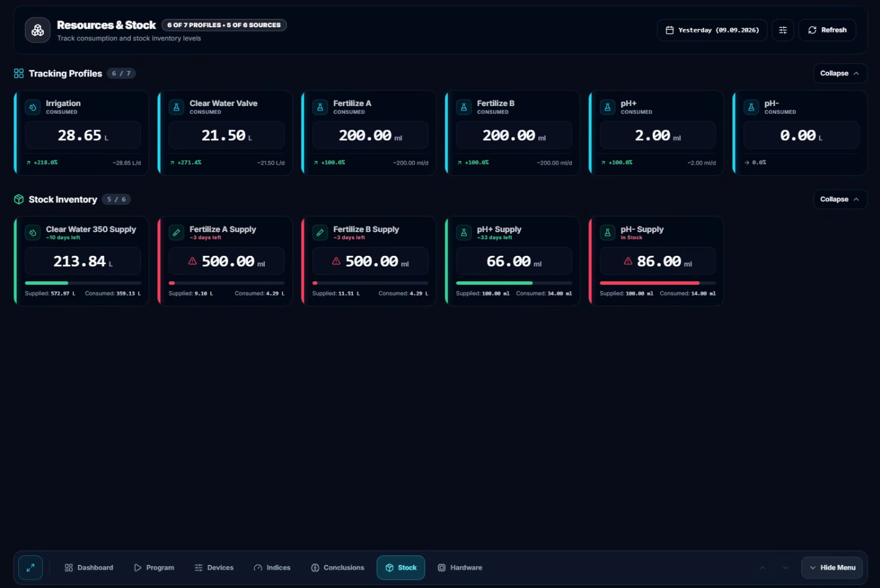
Task: Click the Tracking Profiles 6 / 7 counter
Action: [121, 73]
